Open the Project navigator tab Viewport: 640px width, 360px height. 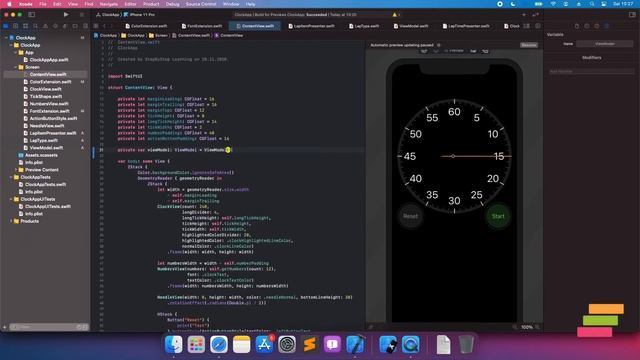pyautogui.click(x=6, y=26)
